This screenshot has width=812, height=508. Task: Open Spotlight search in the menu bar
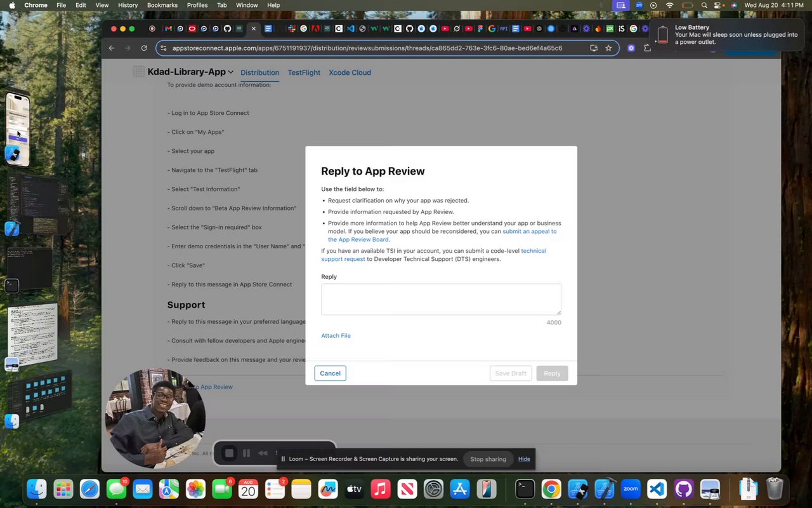(704, 5)
